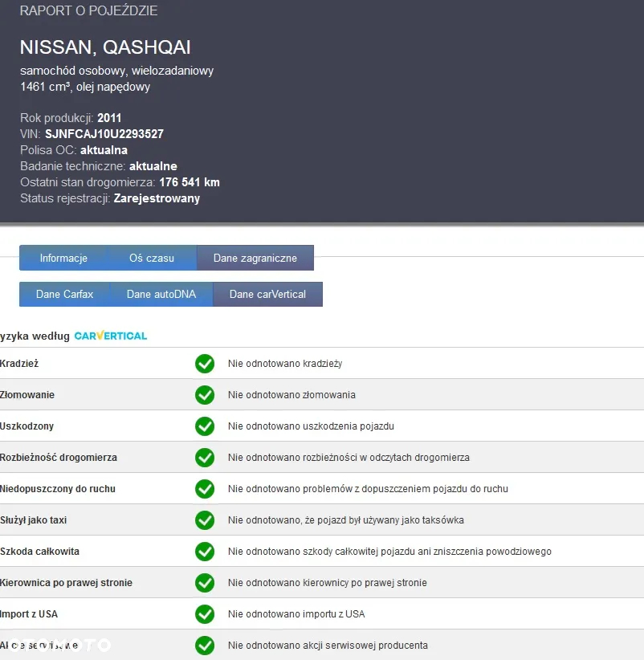
Task: Select the Dane carVertical tab
Action: click(x=267, y=294)
